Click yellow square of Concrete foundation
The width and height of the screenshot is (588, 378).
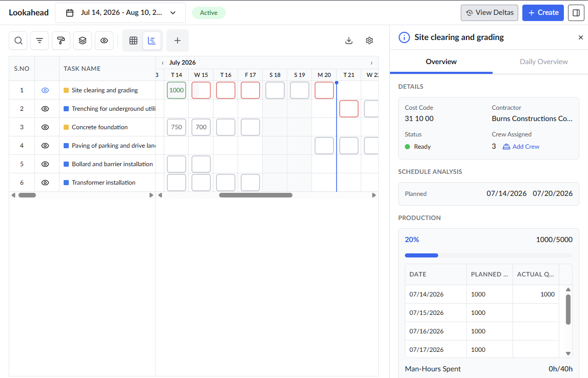[66, 127]
